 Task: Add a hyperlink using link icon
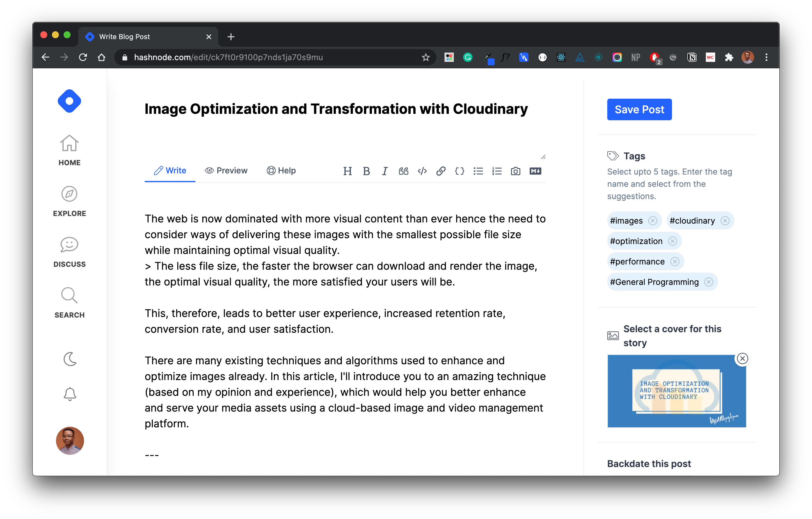point(441,171)
